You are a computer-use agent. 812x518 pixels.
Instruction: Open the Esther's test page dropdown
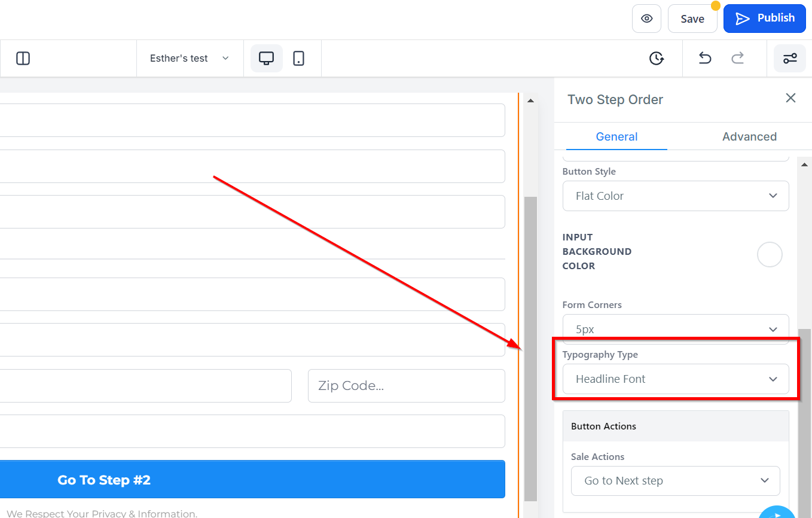190,58
